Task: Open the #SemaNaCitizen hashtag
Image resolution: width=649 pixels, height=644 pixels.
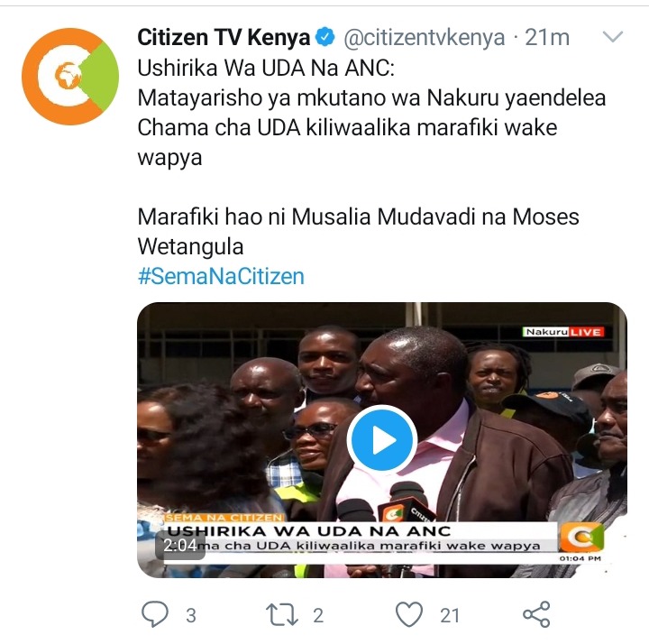Action: coord(221,276)
